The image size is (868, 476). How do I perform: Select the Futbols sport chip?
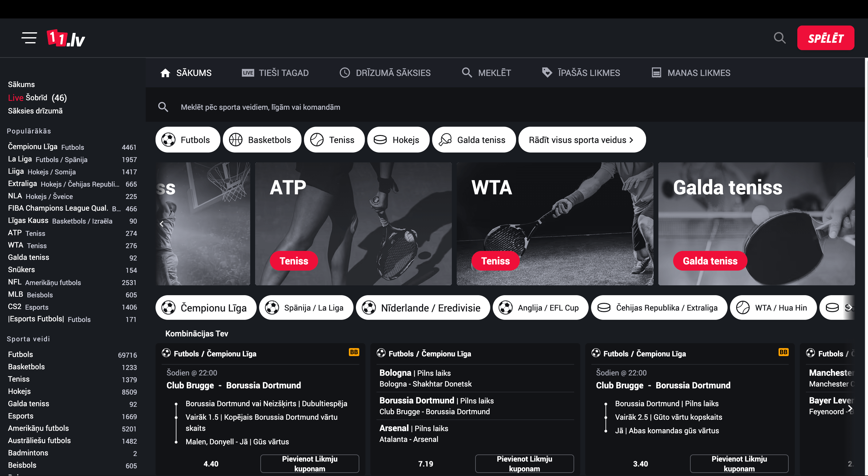pos(188,140)
